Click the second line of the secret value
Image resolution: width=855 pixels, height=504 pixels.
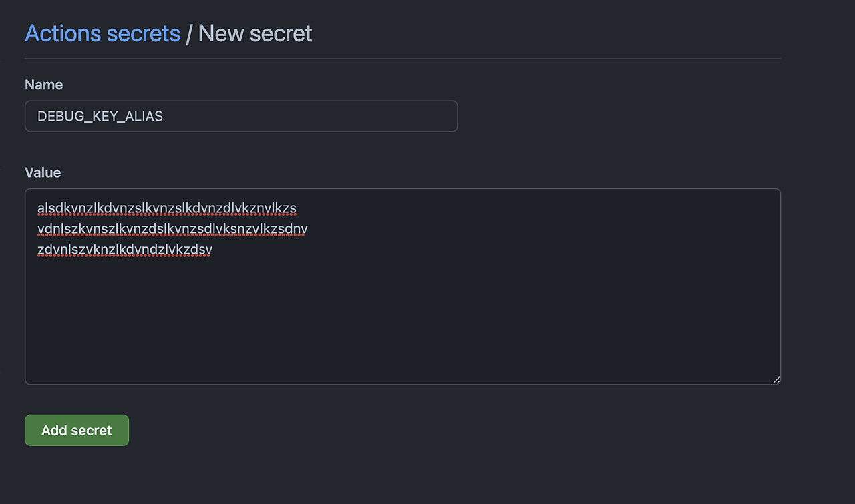click(172, 228)
